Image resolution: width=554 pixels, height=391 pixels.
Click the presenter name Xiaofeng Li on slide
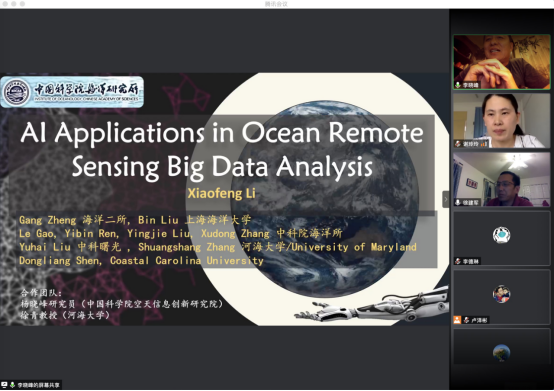click(221, 194)
